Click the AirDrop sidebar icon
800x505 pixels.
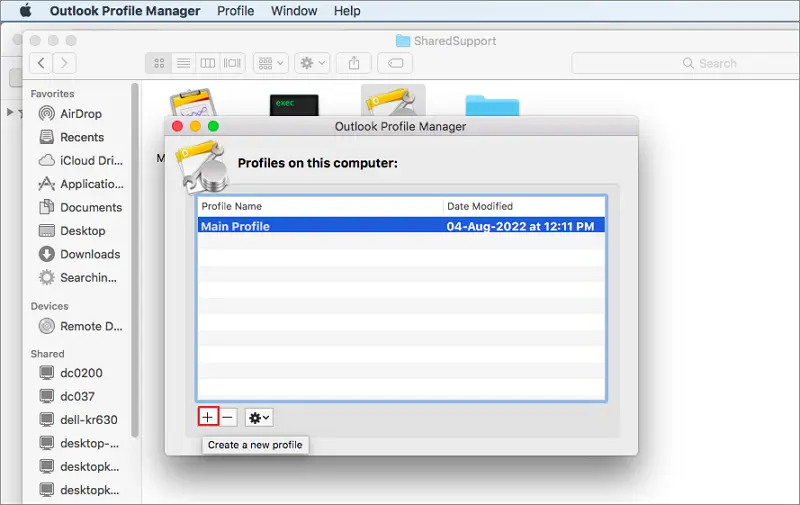click(x=46, y=113)
